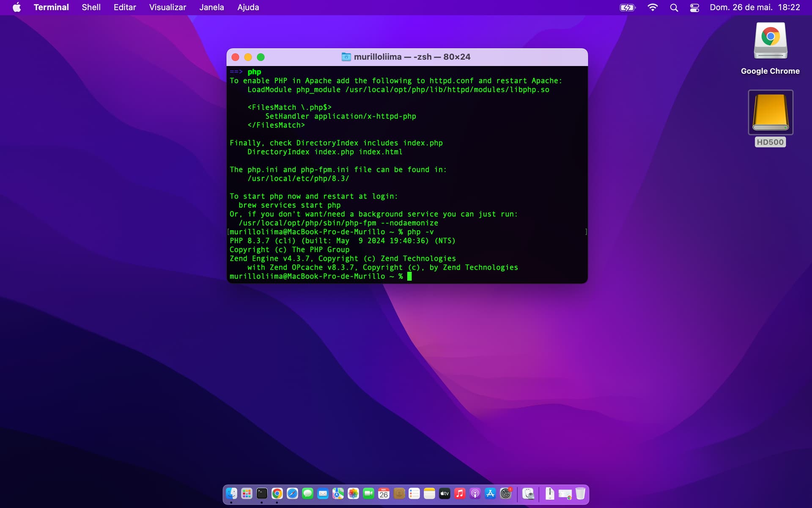
Task: Open the Ajuda menu
Action: coord(248,7)
